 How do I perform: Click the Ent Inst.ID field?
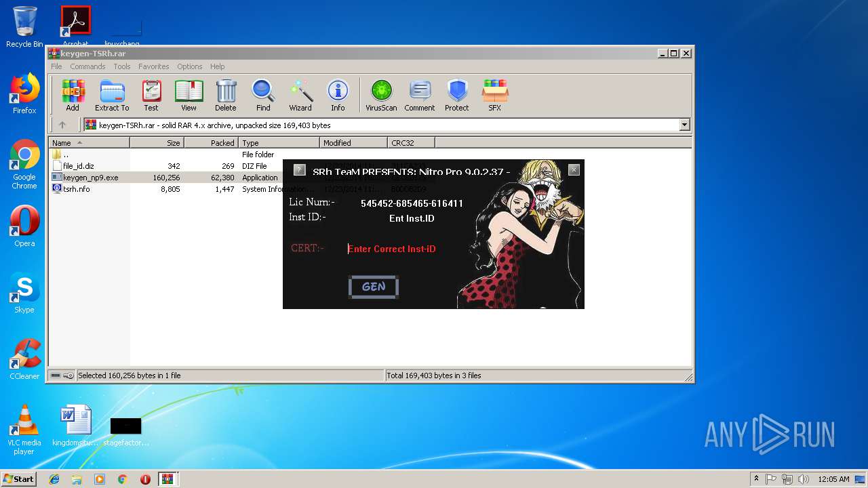click(412, 218)
